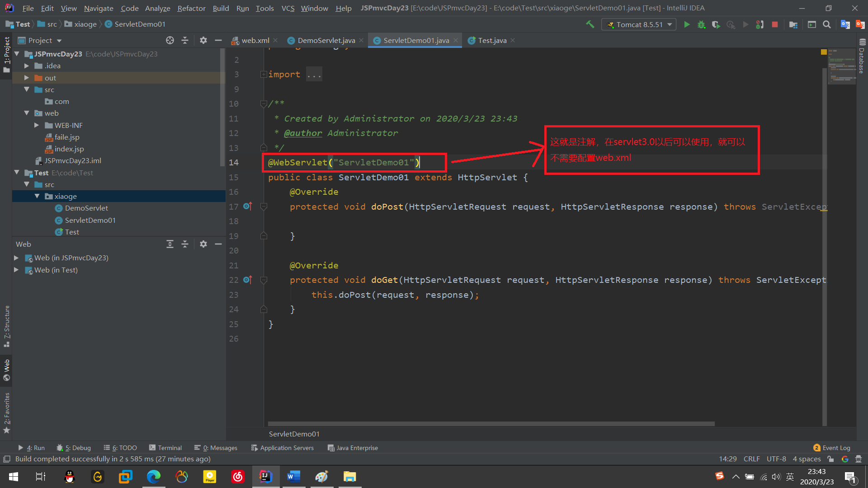
Task: Expand the WEB-INF folder
Action: [x=37, y=125]
